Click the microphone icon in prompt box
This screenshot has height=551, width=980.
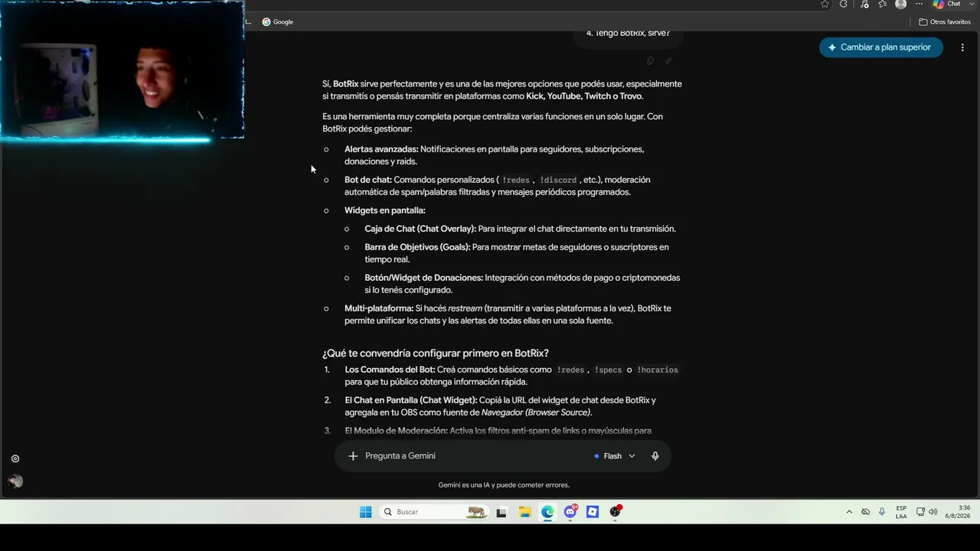[x=655, y=456]
